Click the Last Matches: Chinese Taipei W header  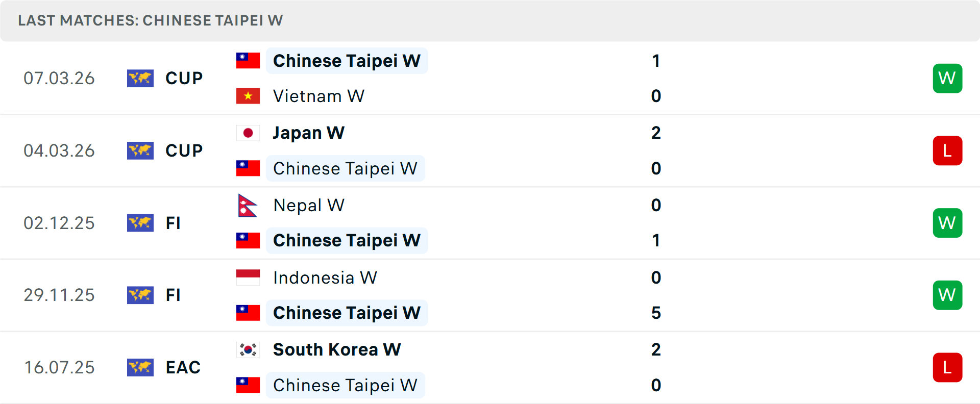tap(151, 20)
